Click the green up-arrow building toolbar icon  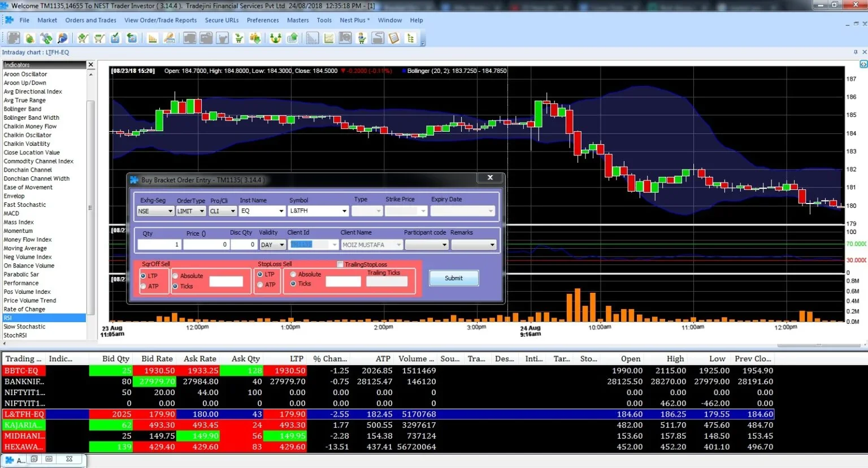(292, 38)
